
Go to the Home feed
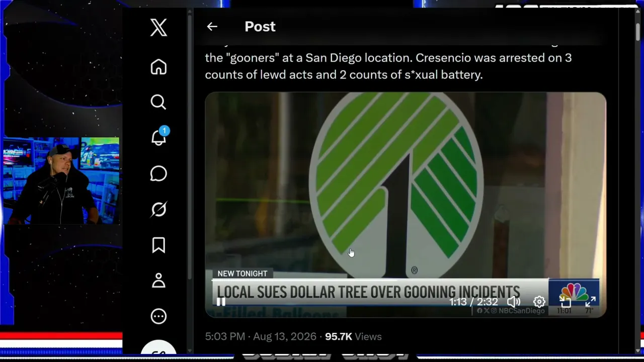pos(158,67)
